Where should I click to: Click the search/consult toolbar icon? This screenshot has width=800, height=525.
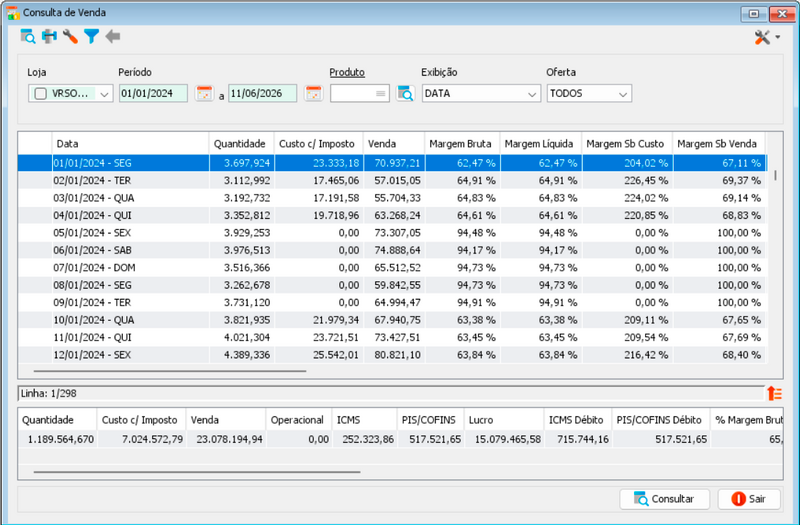[x=28, y=37]
